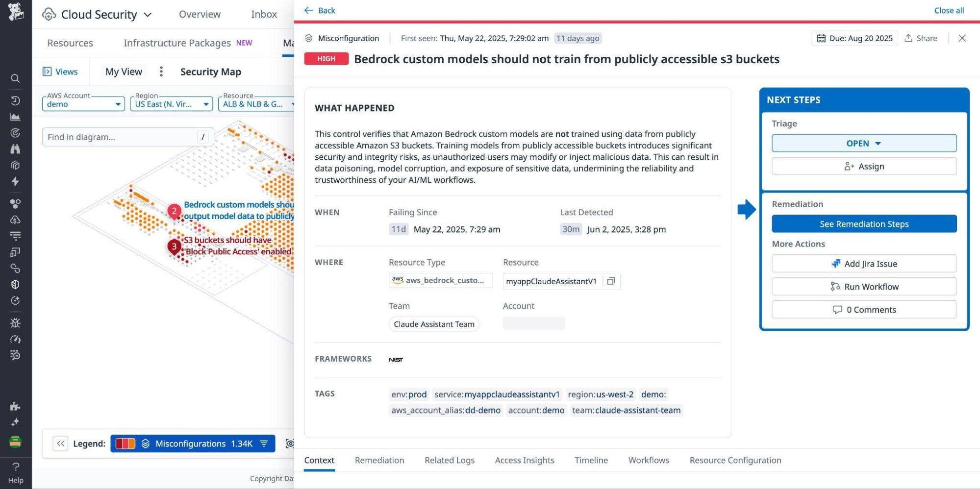Screen dimensions: 980x489
Task: Click the bug icon for Application Security
Action: pyautogui.click(x=15, y=322)
